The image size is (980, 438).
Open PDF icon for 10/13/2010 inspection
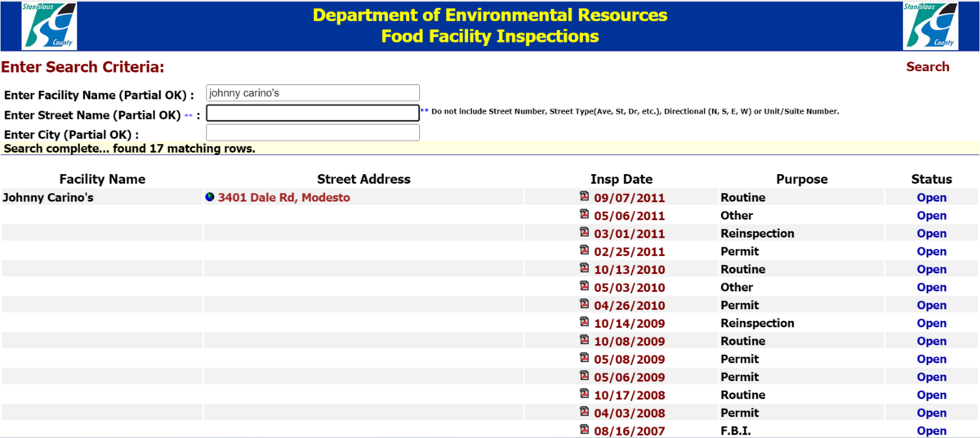tap(584, 268)
